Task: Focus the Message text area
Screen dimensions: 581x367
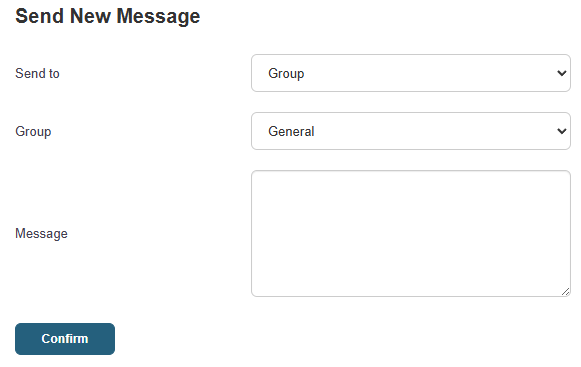Action: (411, 234)
